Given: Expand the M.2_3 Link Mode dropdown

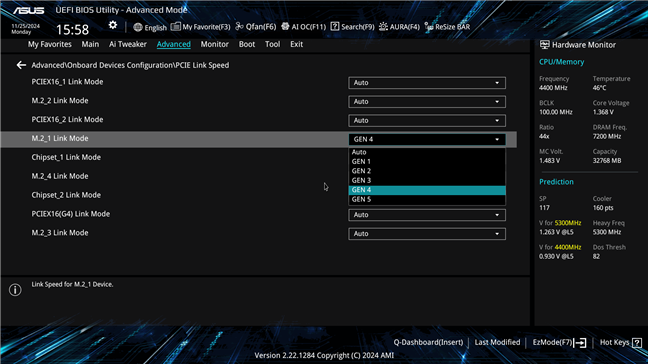Looking at the screenshot, I should (x=427, y=234).
